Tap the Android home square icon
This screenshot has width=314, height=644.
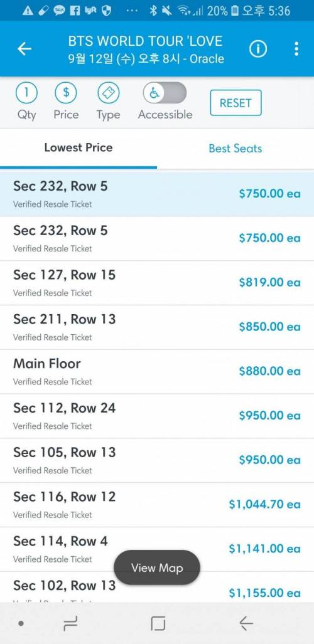pos(158,623)
